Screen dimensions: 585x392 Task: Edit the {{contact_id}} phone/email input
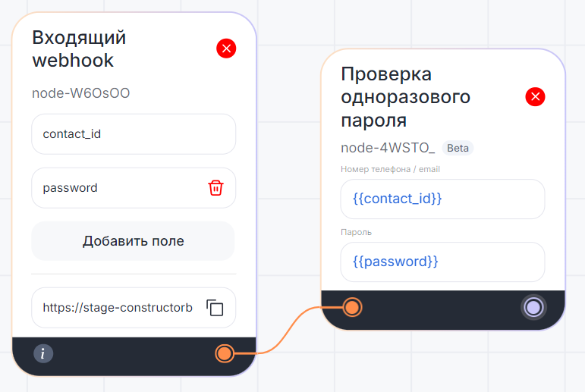[442, 199]
